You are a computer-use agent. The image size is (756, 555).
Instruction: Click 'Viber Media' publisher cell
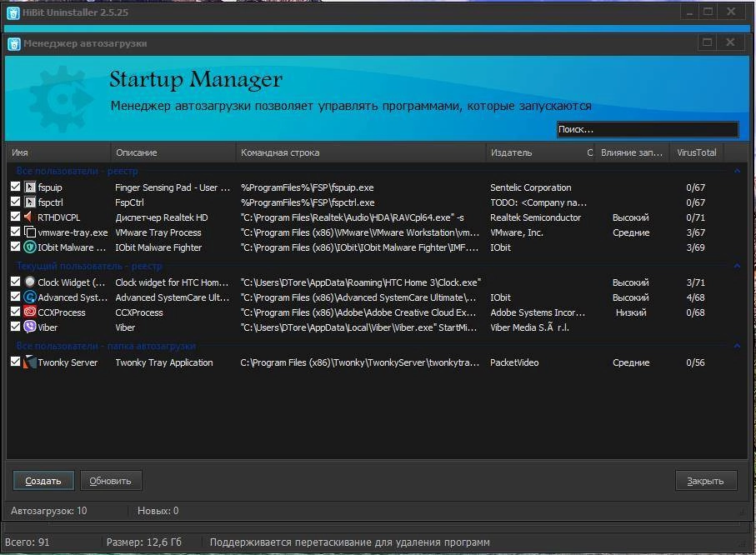coord(529,327)
